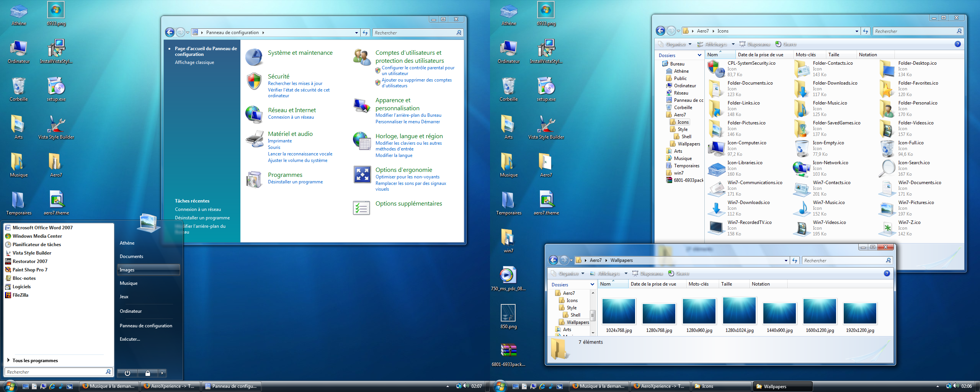Expand Tous les programmes in Start menu
This screenshot has width=980, height=392.
[x=34, y=361]
